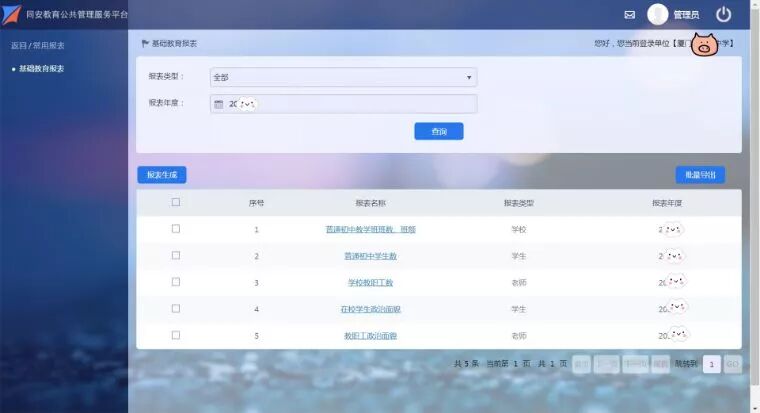Click the 报表类型 dropdown arrow

pos(469,78)
